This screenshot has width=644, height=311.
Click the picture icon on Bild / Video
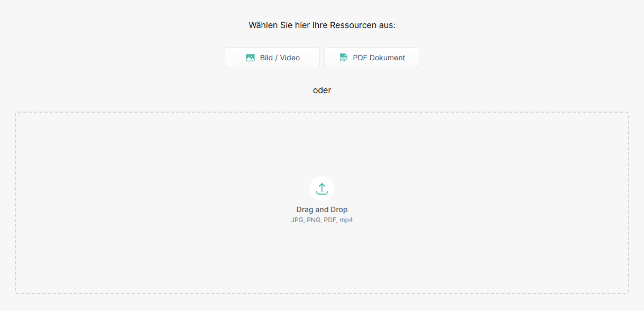250,58
